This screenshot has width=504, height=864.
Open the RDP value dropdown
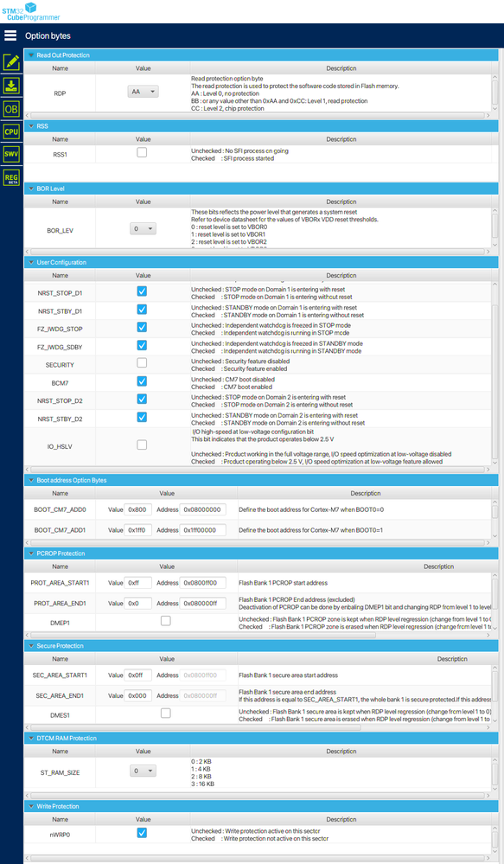(144, 92)
